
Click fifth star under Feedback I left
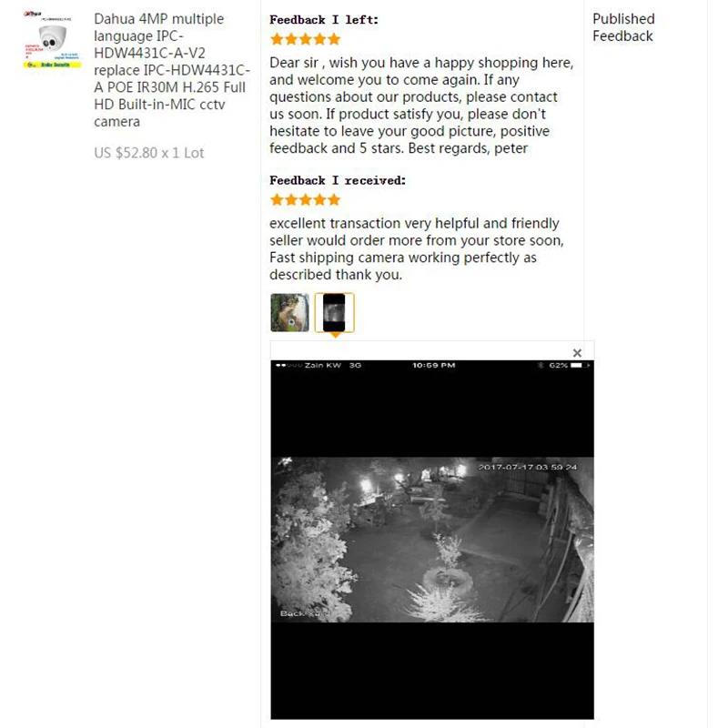[x=334, y=39]
